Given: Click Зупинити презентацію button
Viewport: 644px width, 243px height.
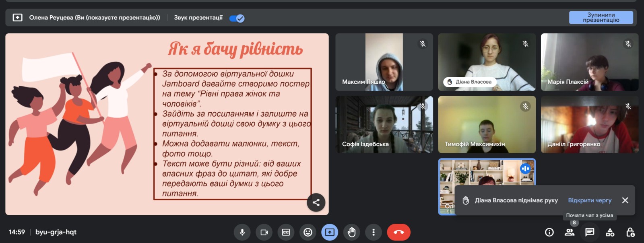Looking at the screenshot, I should [601, 17].
